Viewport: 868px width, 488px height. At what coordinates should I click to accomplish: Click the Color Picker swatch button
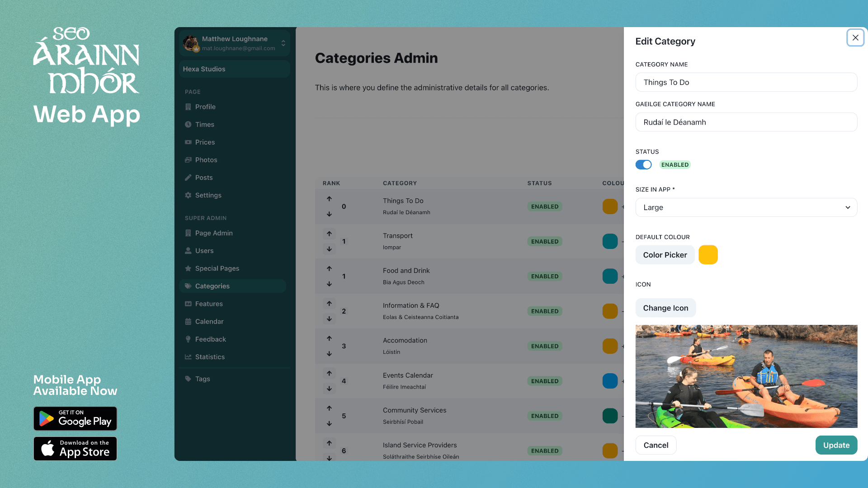(x=708, y=254)
